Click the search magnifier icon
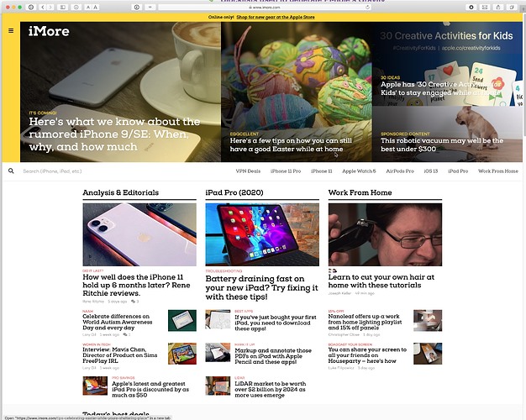Viewport: 526px width, 420px height. (x=11, y=171)
